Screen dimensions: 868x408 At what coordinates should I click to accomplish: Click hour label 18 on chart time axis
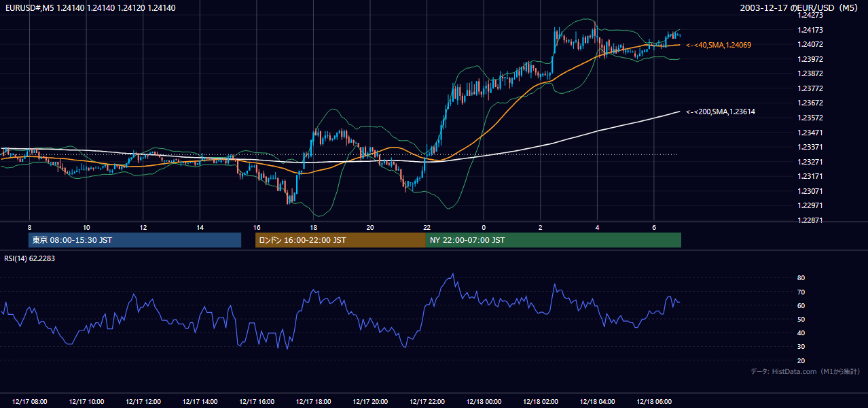tap(313, 227)
